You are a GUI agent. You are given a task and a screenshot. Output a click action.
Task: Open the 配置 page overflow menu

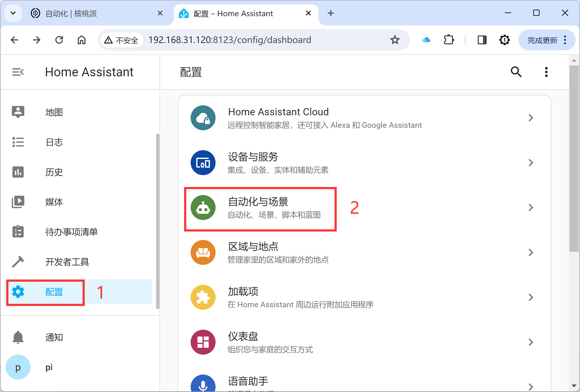tap(546, 72)
